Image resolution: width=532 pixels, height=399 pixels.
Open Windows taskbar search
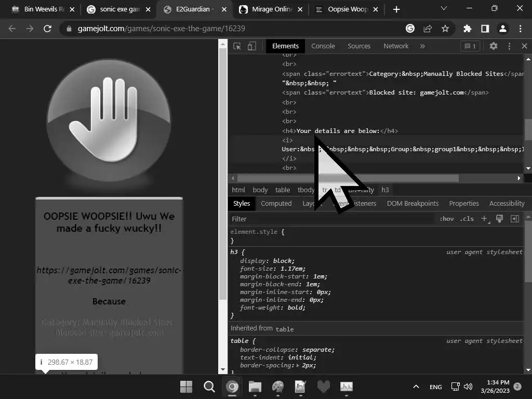(x=209, y=387)
